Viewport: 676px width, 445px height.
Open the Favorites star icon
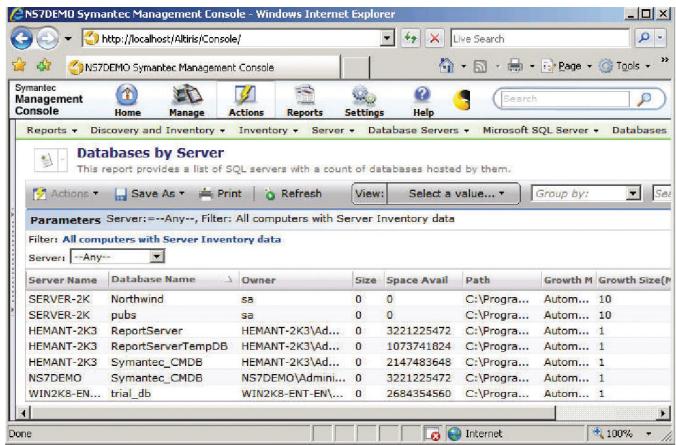pyautogui.click(x=19, y=66)
